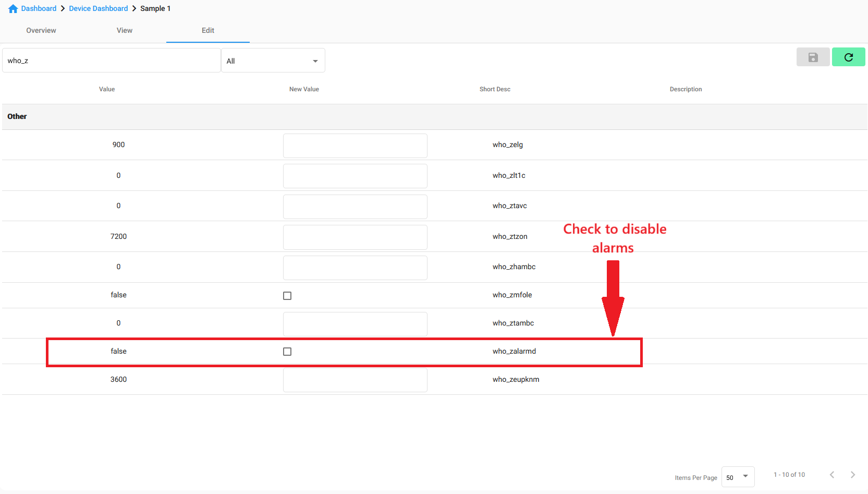The image size is (868, 494).
Task: Click the home icon in breadcrumb
Action: 13,9
